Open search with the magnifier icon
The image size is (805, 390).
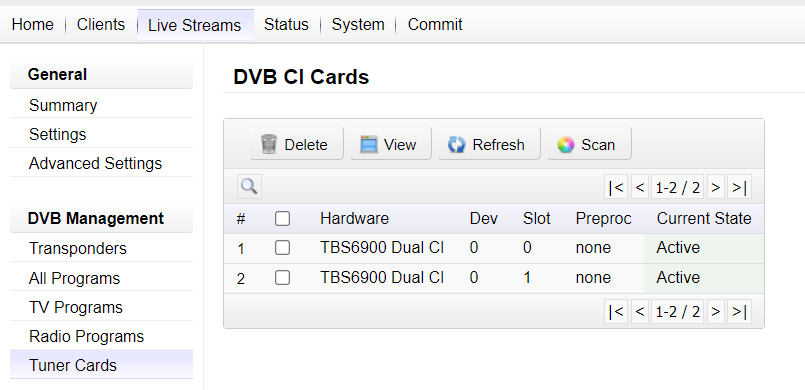click(249, 187)
